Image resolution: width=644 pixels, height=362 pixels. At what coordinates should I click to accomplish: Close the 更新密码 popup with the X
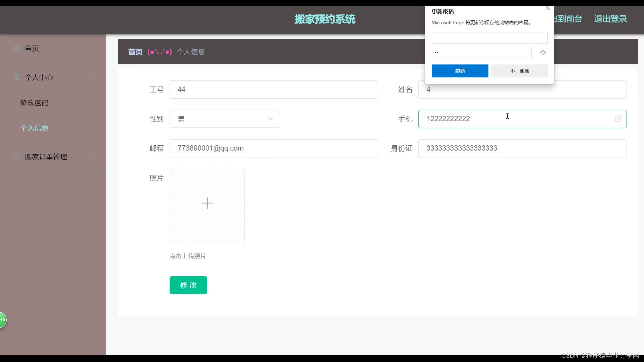point(548,8)
